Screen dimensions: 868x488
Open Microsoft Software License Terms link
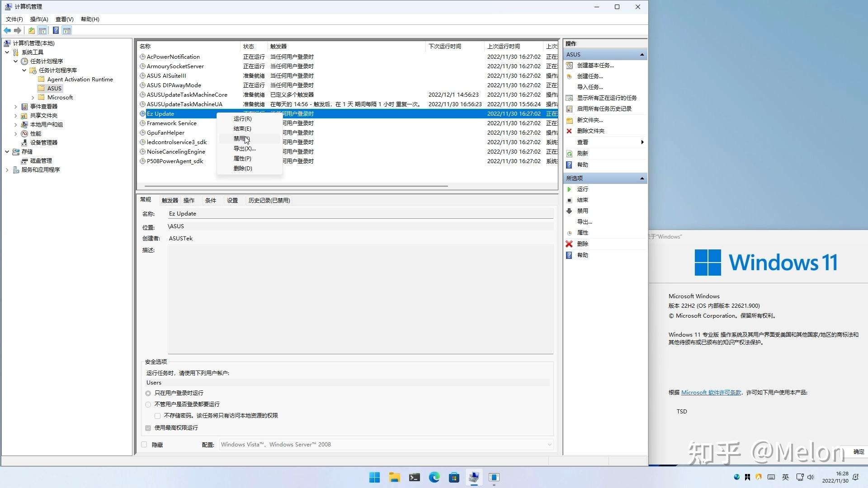711,393
